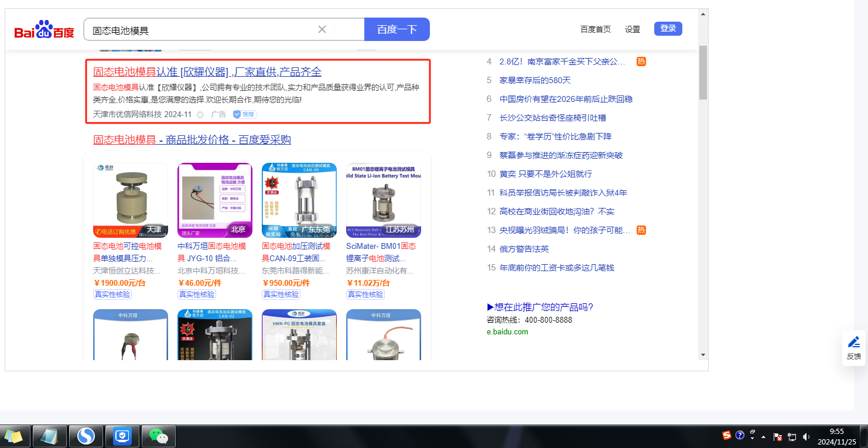Click the seller 北京中科万坦科技

[x=211, y=271]
